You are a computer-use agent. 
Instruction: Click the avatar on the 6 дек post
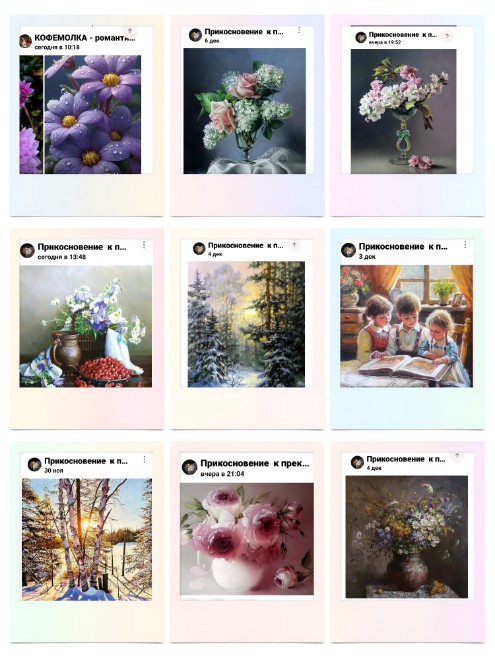[x=195, y=35]
